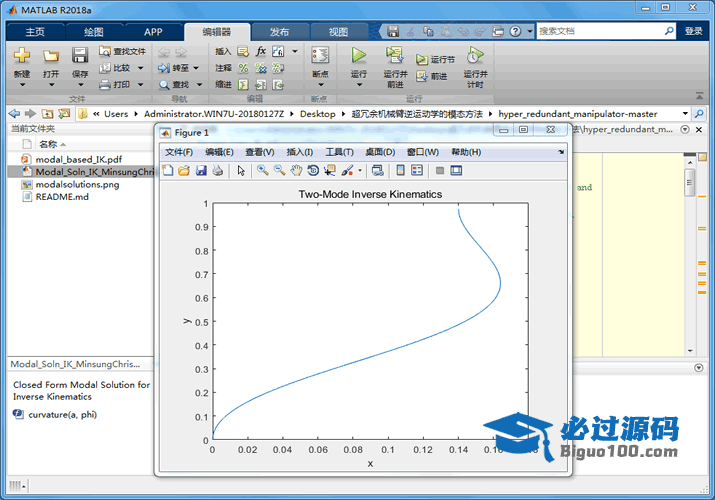Click editor vertical scrollbar thumb
This screenshot has height=500, width=715.
[689, 182]
